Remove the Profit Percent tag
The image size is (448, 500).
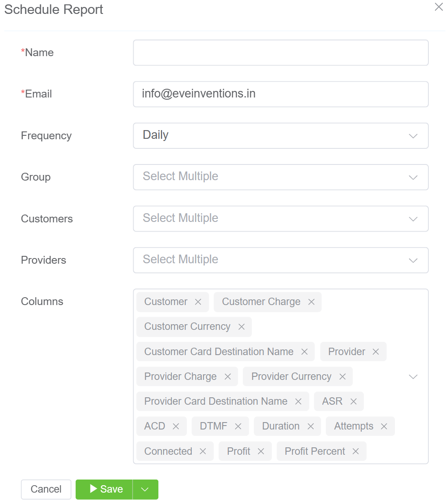356,451
